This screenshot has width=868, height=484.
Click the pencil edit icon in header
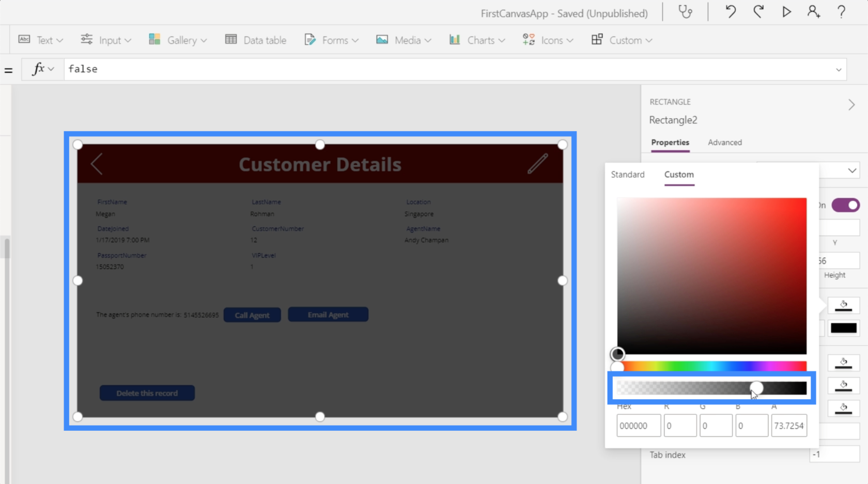tap(537, 164)
